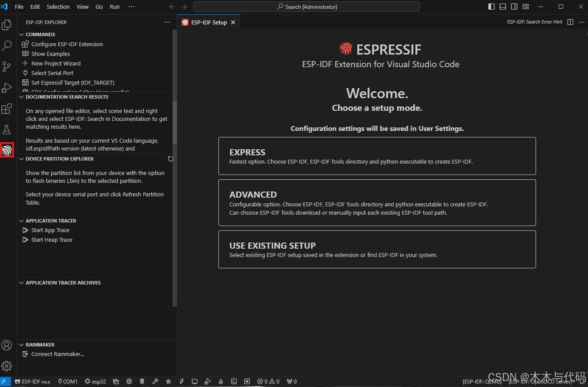
Task: Click Start App Trace
Action: click(x=50, y=230)
